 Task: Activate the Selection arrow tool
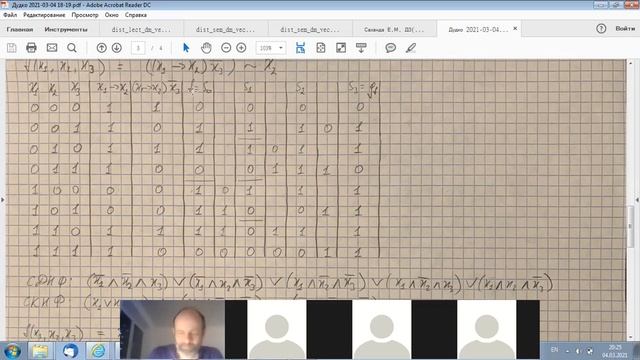click(186, 48)
